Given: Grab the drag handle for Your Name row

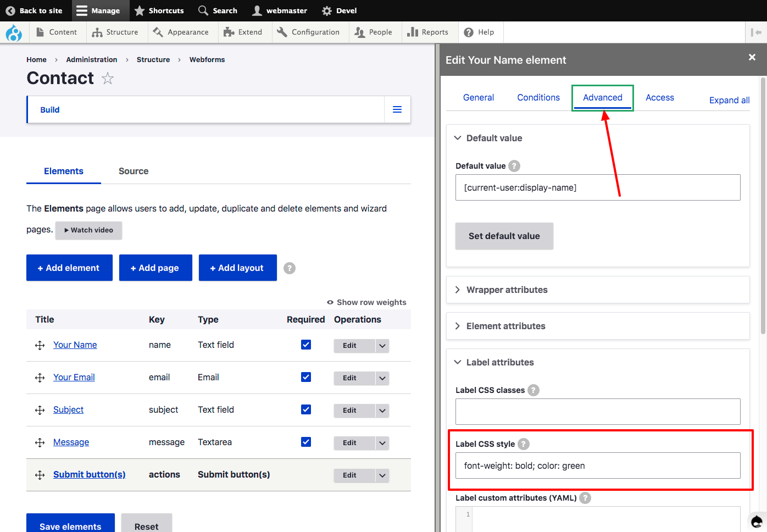Looking at the screenshot, I should pos(40,345).
